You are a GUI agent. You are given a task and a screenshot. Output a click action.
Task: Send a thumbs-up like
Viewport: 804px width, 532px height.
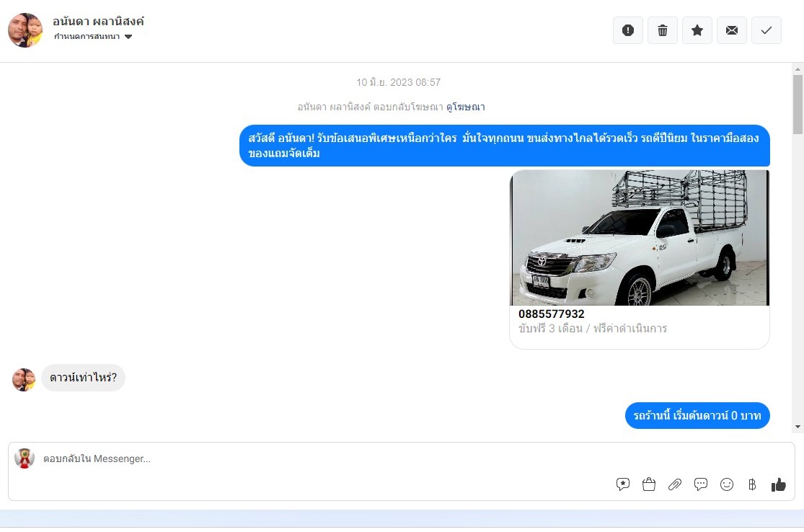pos(778,484)
